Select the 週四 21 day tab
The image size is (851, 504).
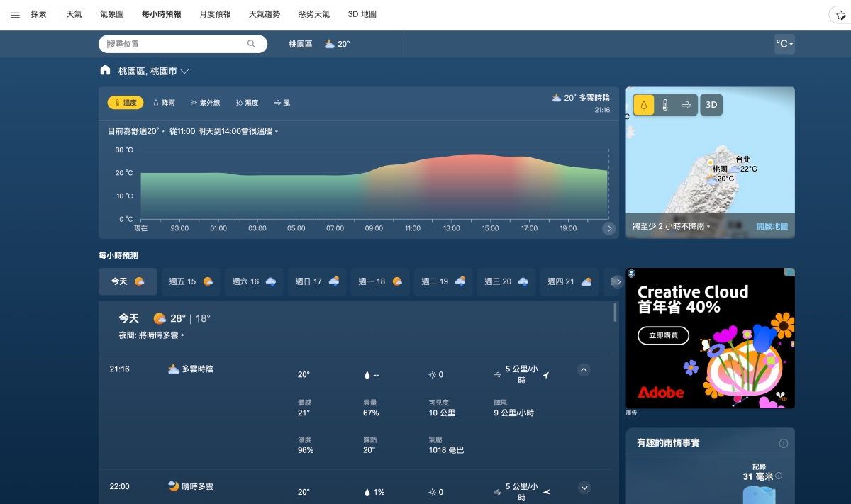pyautogui.click(x=569, y=281)
